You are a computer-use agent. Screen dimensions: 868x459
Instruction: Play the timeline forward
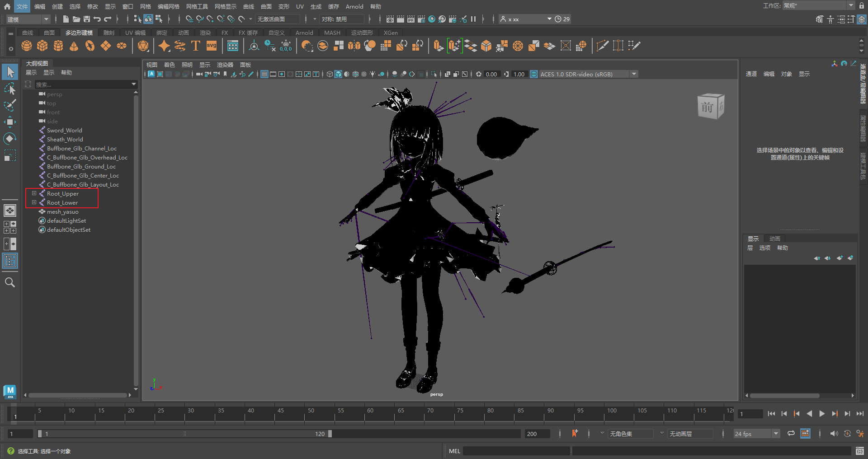coord(822,413)
